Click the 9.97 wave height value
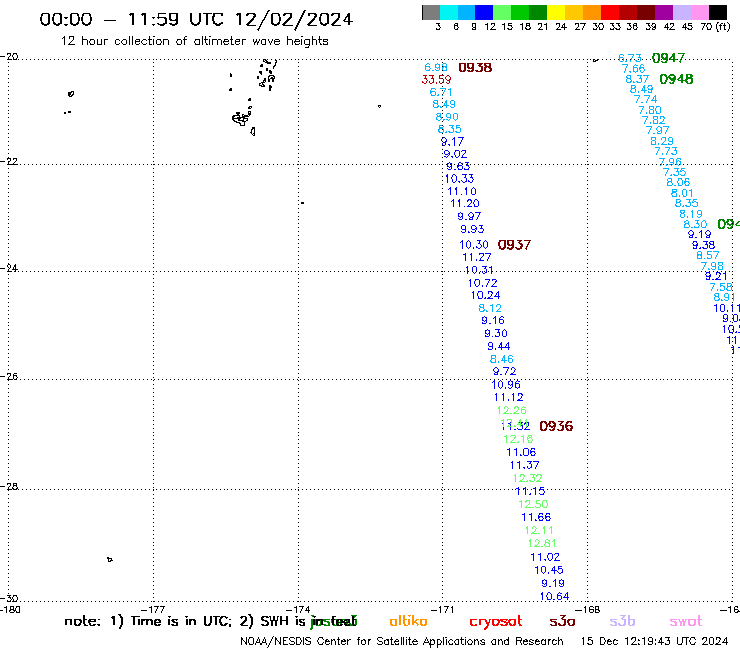This screenshot has height=650, width=740. pos(469,216)
